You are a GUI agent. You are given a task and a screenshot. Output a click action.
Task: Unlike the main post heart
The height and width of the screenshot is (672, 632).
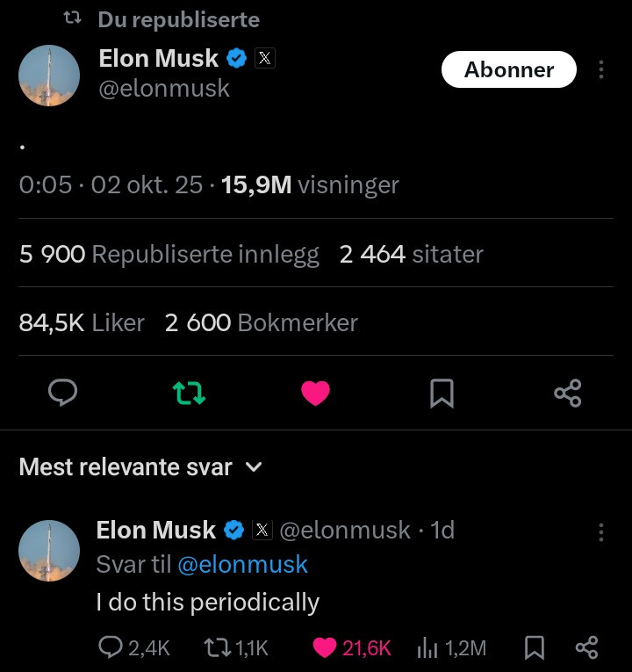point(315,393)
